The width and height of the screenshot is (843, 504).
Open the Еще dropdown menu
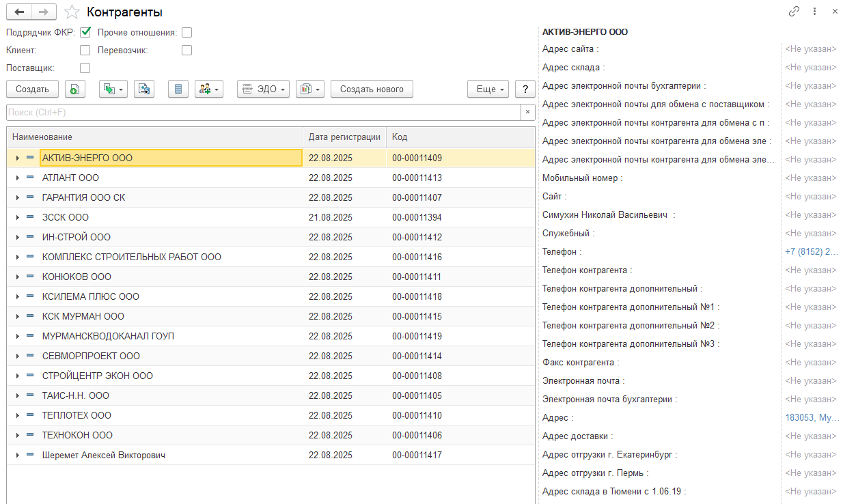click(x=488, y=89)
